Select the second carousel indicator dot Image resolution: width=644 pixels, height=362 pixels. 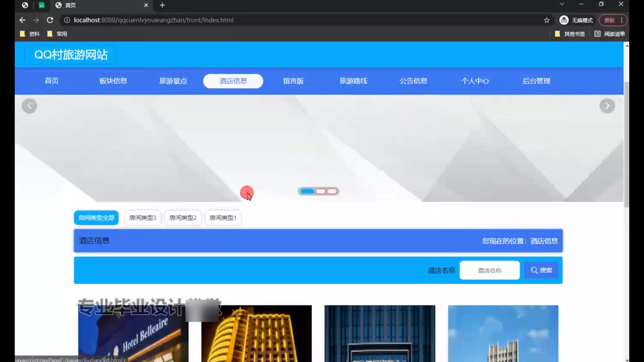(321, 191)
